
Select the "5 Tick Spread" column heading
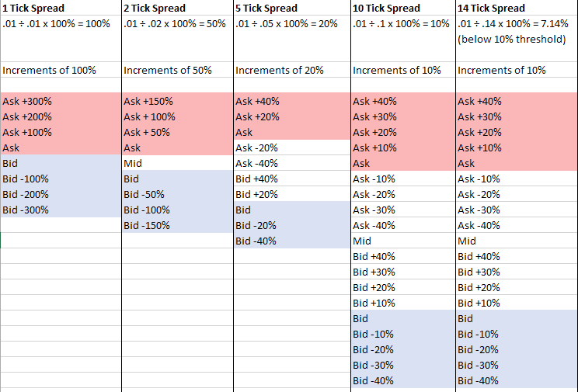266,9
